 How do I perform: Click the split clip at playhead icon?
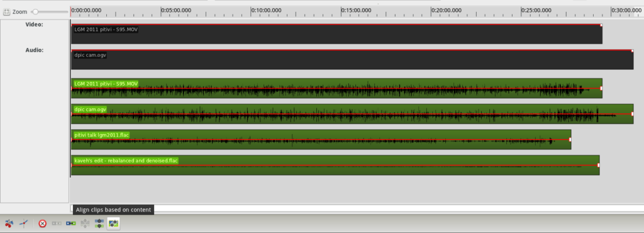(9, 224)
